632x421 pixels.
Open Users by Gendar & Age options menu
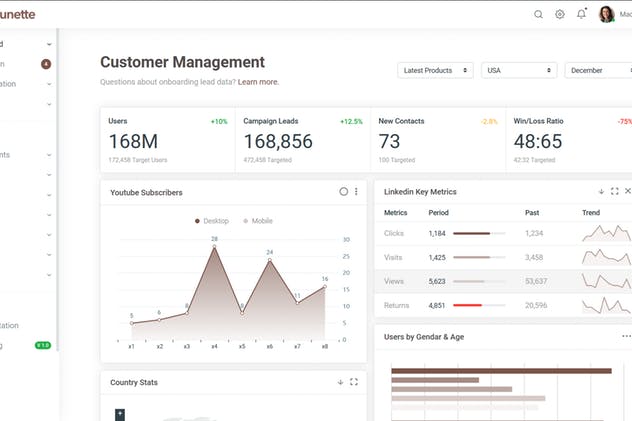[626, 336]
